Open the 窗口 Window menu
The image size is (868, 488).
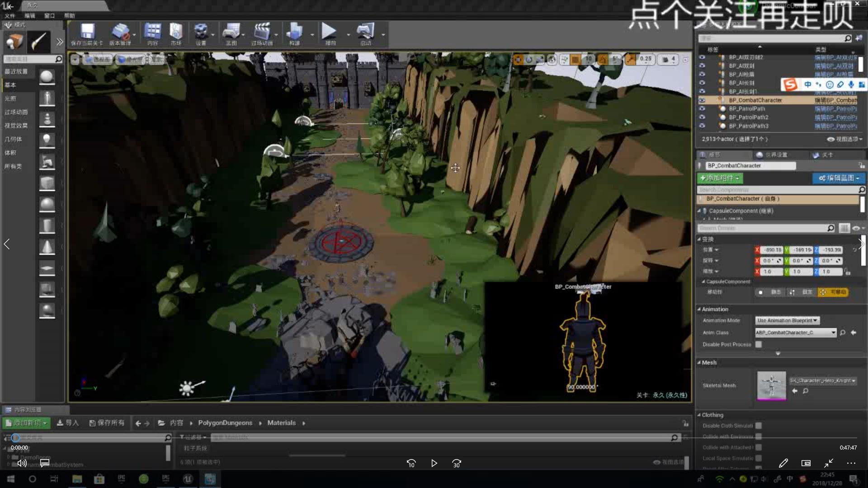[50, 16]
